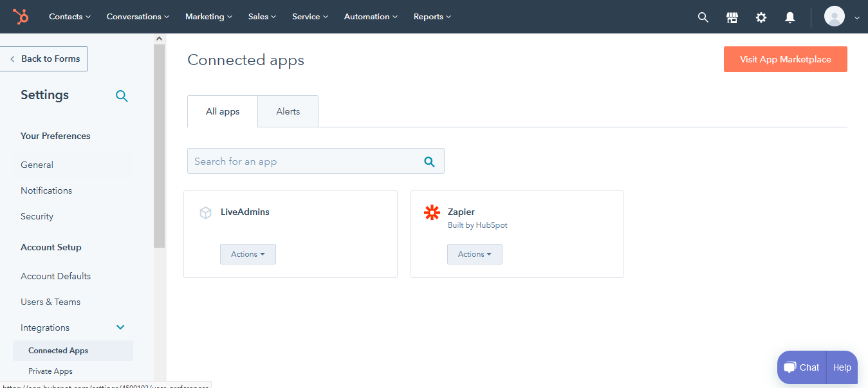
Task: Open the Chat bubble widget
Action: [802, 367]
